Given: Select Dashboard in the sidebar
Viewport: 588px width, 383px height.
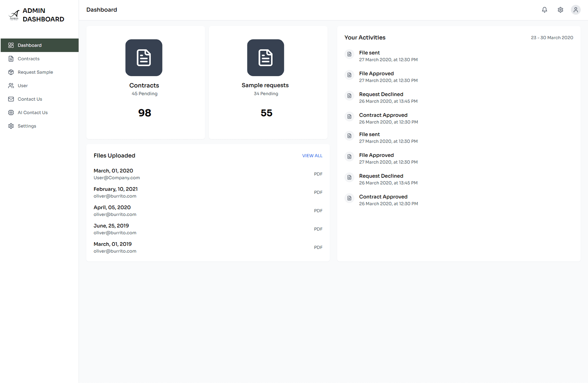Looking at the screenshot, I should pos(29,45).
